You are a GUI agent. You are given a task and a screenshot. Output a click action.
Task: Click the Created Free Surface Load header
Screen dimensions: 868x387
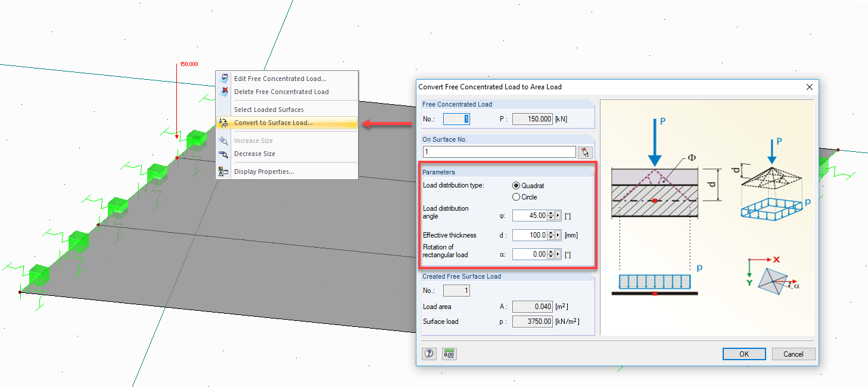click(508, 276)
